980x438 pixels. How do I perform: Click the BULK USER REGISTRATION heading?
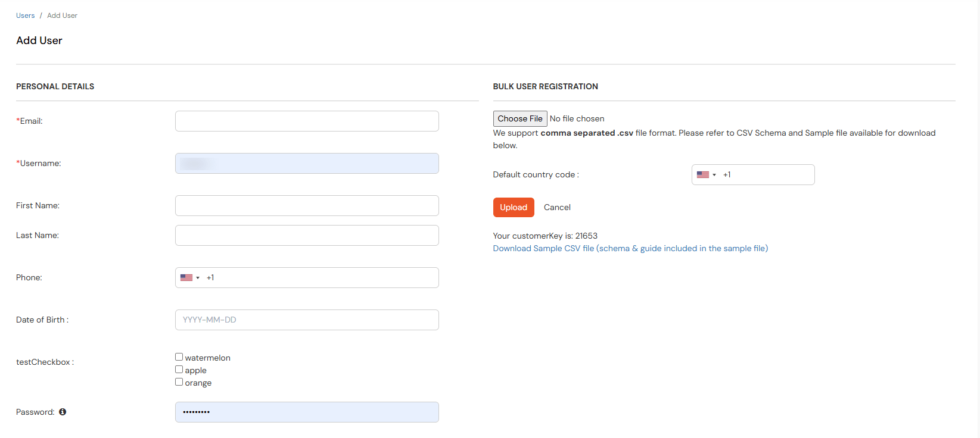click(x=545, y=86)
